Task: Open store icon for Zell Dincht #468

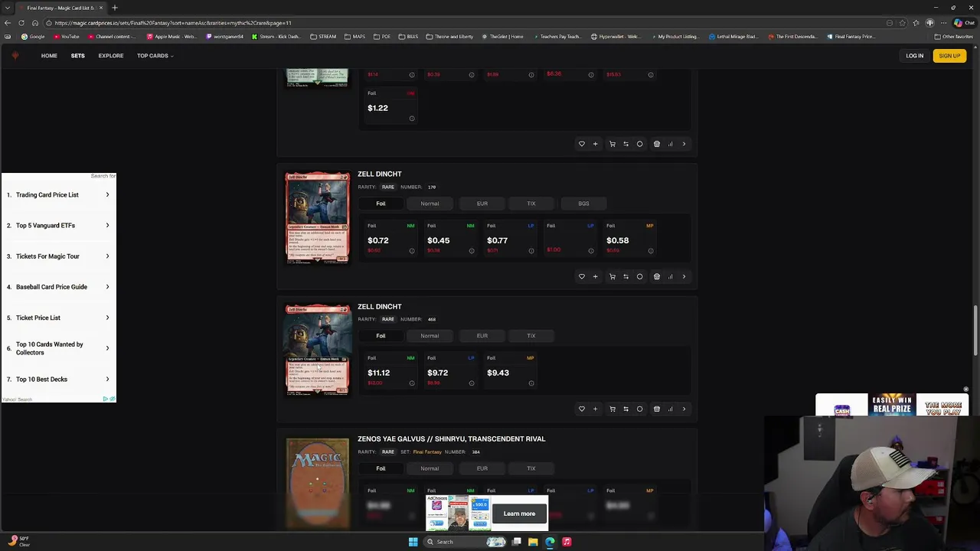Action: (656, 409)
